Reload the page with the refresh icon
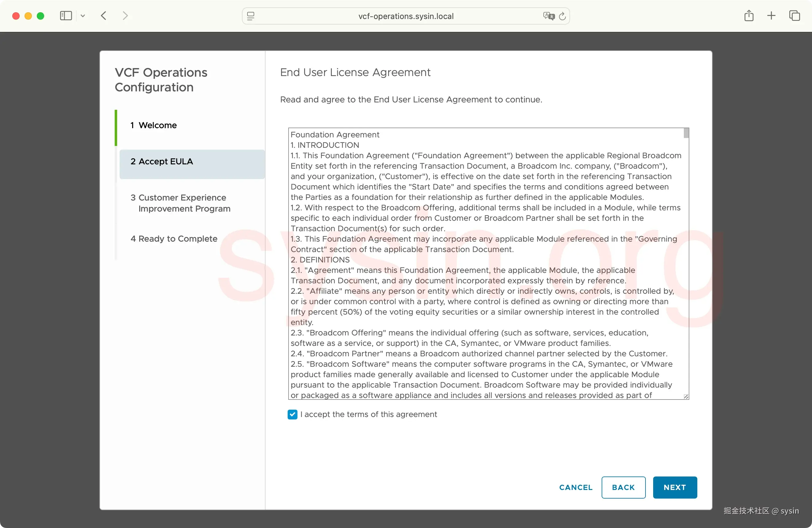The height and width of the screenshot is (528, 812). (x=563, y=16)
